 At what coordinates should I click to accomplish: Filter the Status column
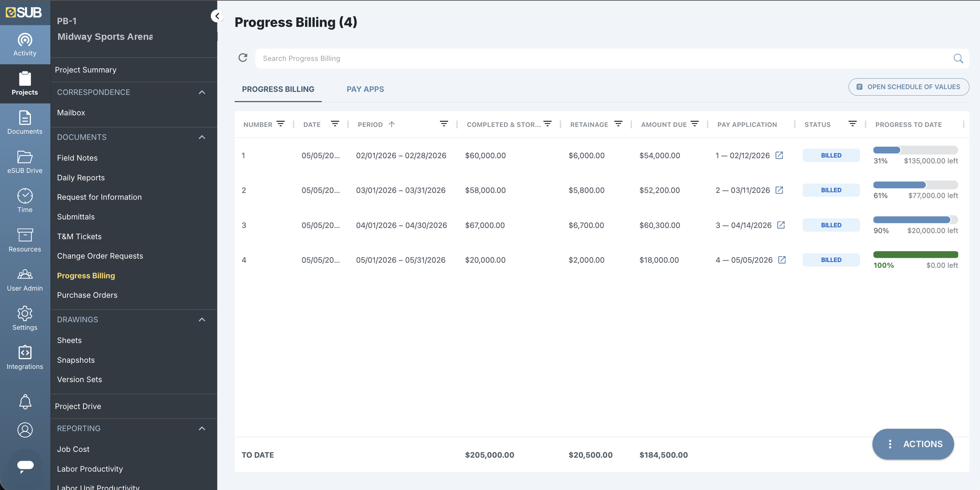[853, 124]
